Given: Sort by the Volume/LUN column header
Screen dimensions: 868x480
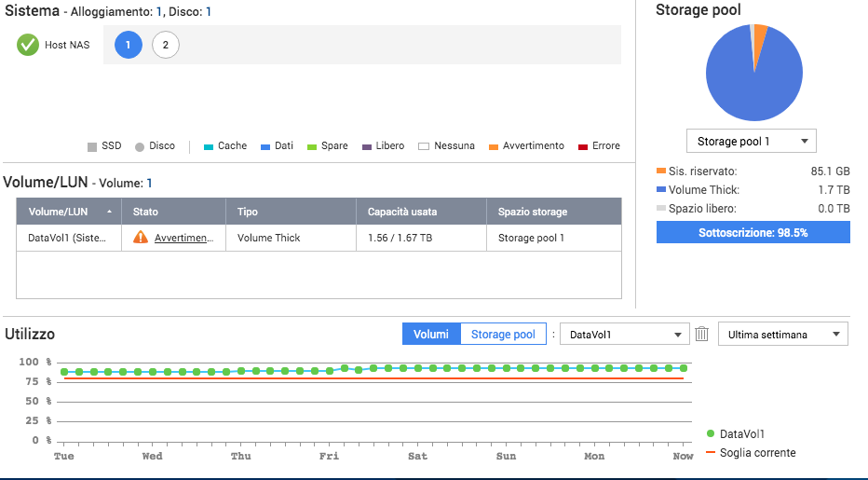Looking at the screenshot, I should pyautogui.click(x=69, y=212).
